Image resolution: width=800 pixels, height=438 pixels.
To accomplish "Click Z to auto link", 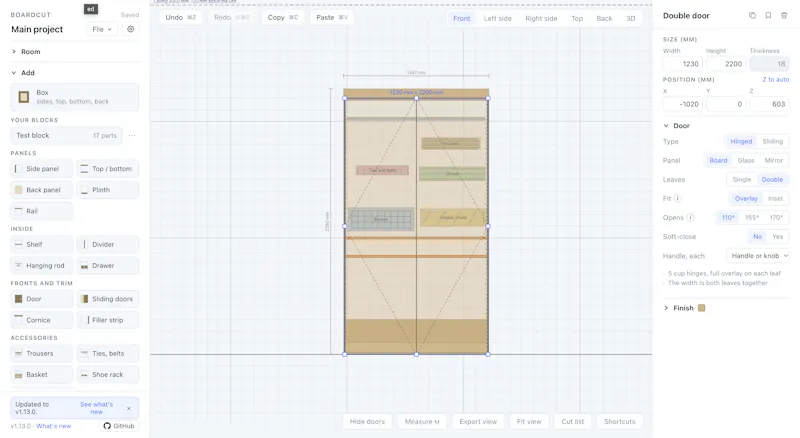I will 776,80.
